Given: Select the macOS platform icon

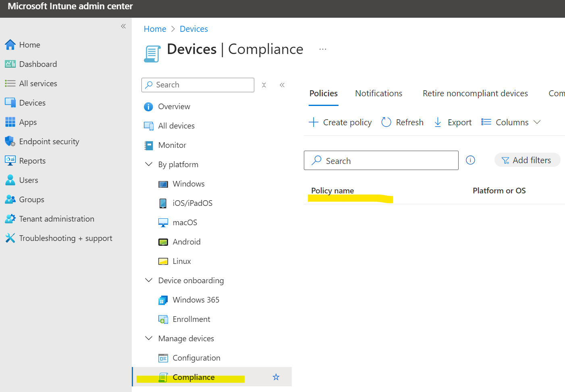Looking at the screenshot, I should click(x=163, y=223).
